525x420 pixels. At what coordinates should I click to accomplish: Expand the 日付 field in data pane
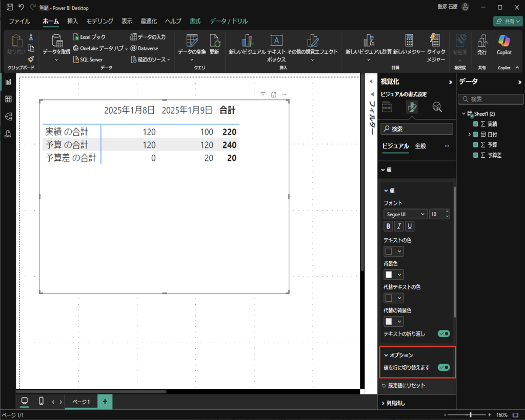[469, 134]
